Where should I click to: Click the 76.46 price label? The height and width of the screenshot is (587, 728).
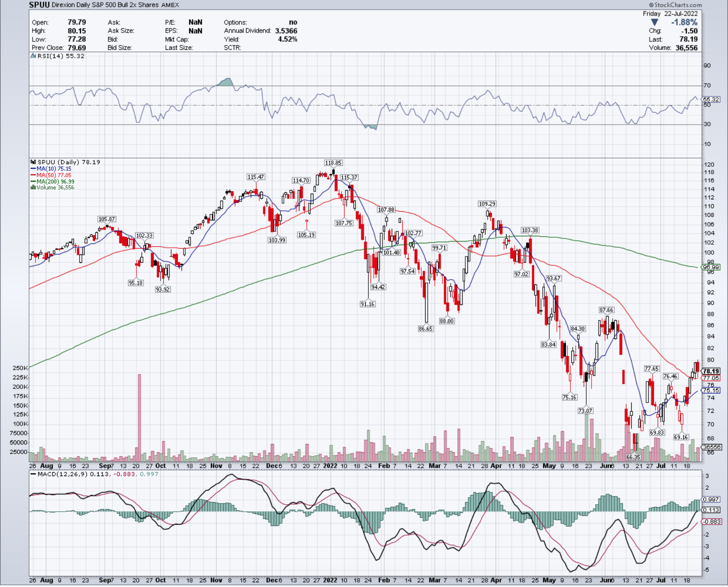(670, 376)
